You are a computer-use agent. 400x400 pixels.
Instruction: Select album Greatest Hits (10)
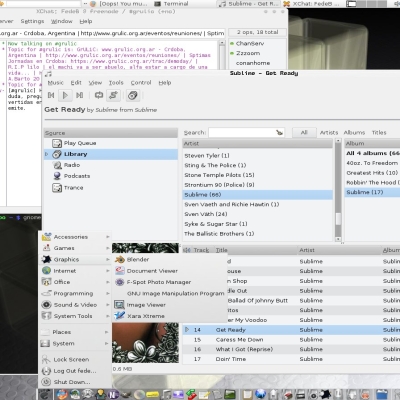(x=372, y=173)
